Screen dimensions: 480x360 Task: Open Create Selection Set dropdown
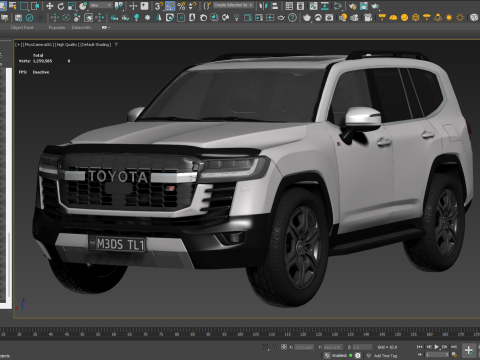click(x=233, y=5)
